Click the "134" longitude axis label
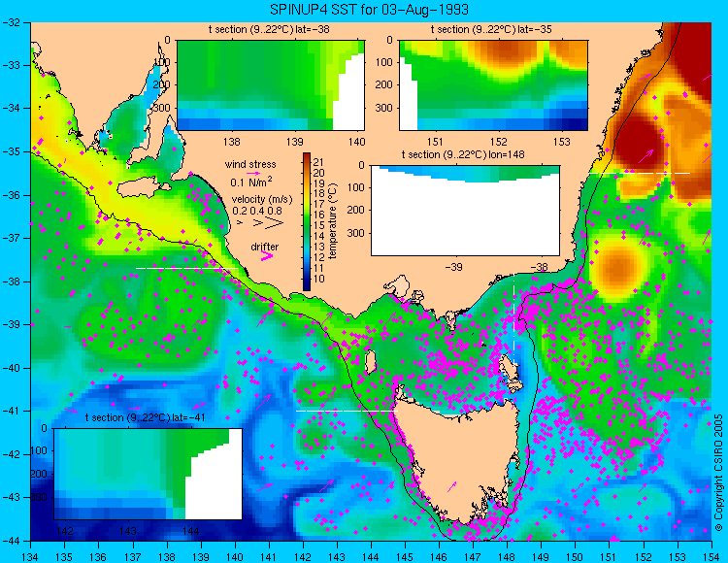The image size is (728, 563). point(30,556)
